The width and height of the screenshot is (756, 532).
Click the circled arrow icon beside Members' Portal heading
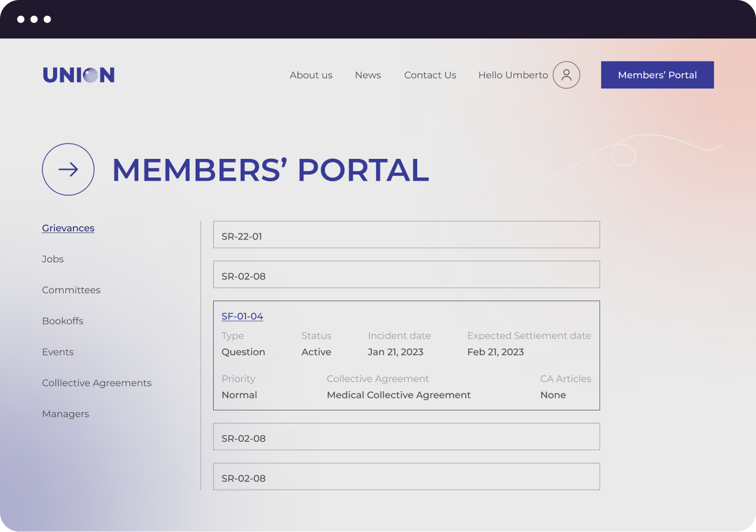point(68,169)
